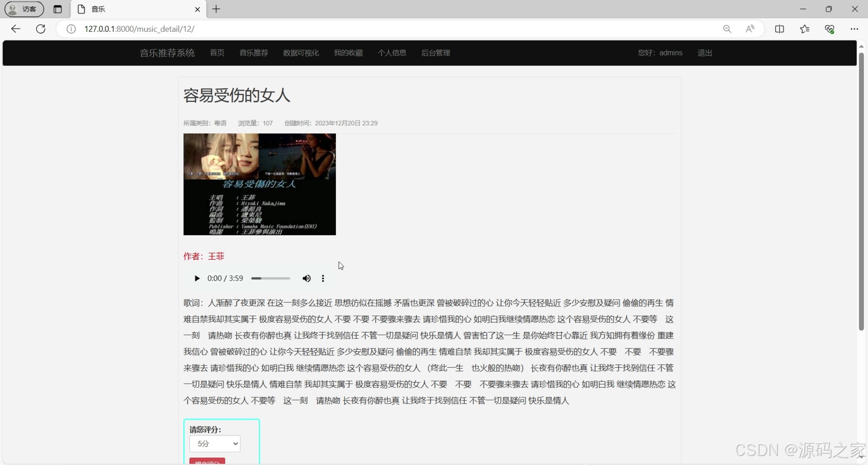Switch to the 数据可视化 menu item
Screen dimensions: 868x465
[301, 53]
